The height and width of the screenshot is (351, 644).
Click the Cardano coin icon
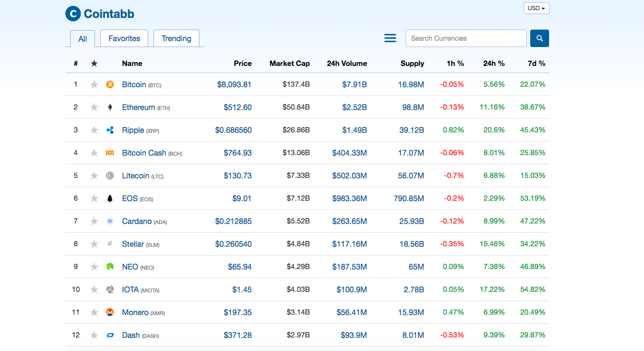(x=110, y=221)
